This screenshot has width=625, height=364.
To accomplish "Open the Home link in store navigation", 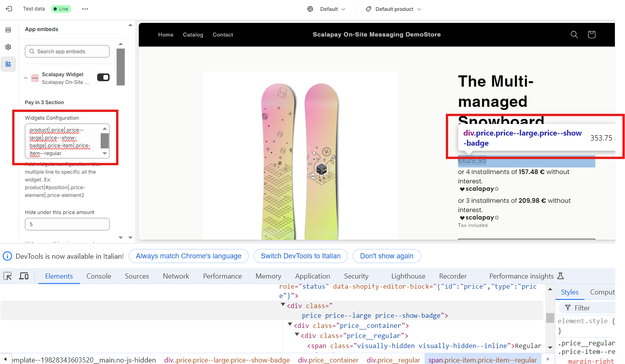I will (166, 35).
